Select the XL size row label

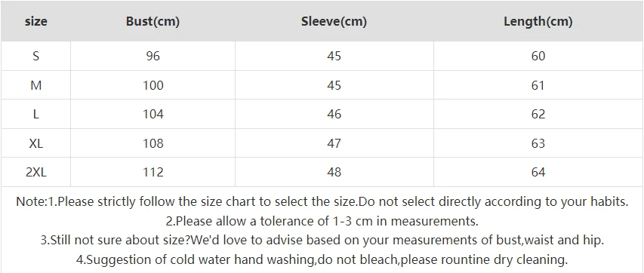pyautogui.click(x=35, y=143)
